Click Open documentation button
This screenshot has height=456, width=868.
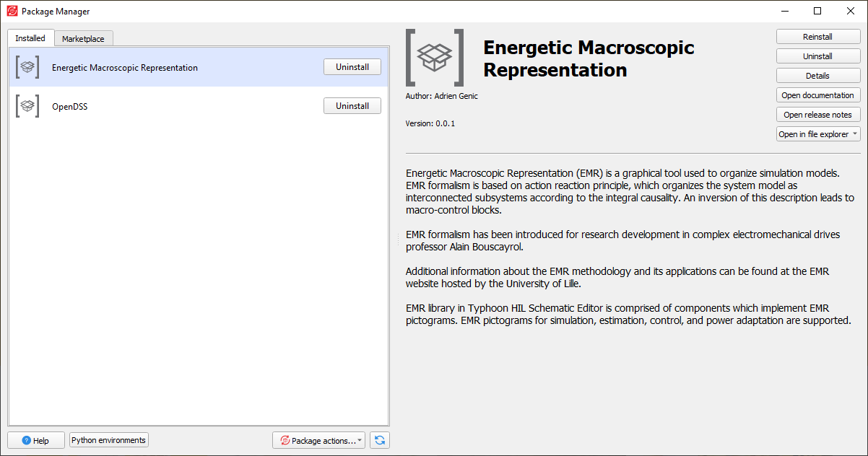(x=817, y=95)
